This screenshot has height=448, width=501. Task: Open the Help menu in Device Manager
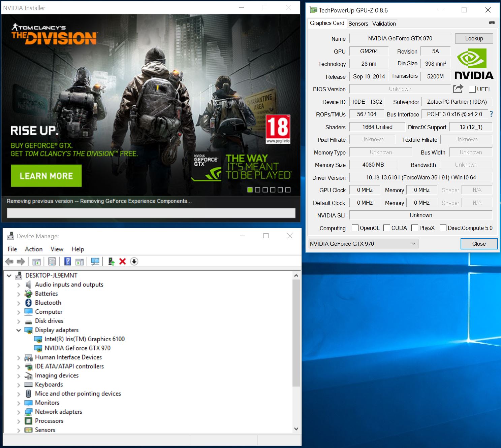tap(77, 249)
